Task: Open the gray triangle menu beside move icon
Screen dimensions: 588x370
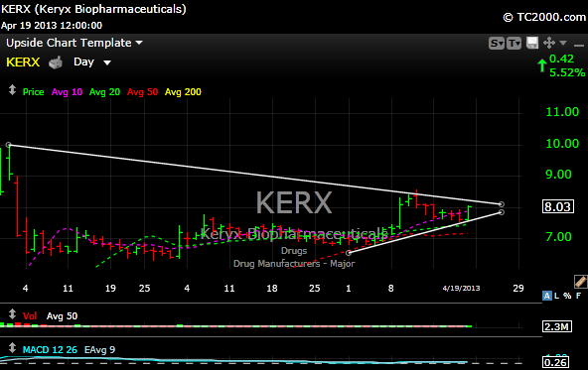Action: tap(563, 43)
